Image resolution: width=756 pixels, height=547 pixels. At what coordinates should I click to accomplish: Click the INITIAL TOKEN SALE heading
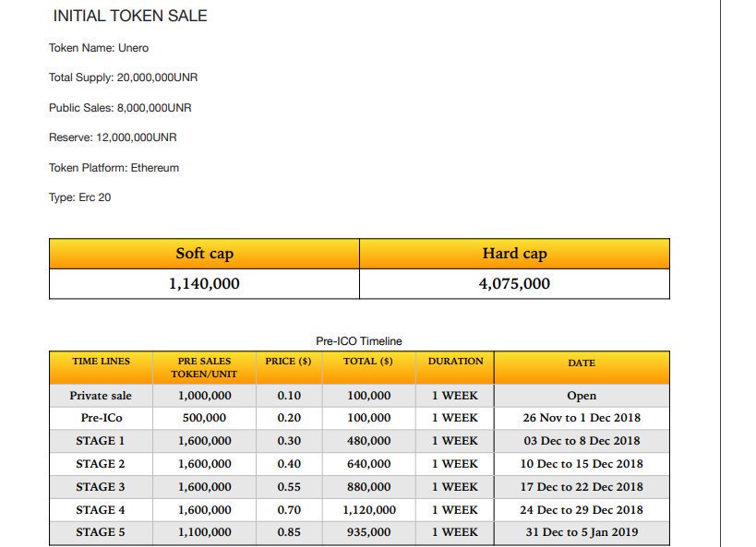[x=130, y=16]
